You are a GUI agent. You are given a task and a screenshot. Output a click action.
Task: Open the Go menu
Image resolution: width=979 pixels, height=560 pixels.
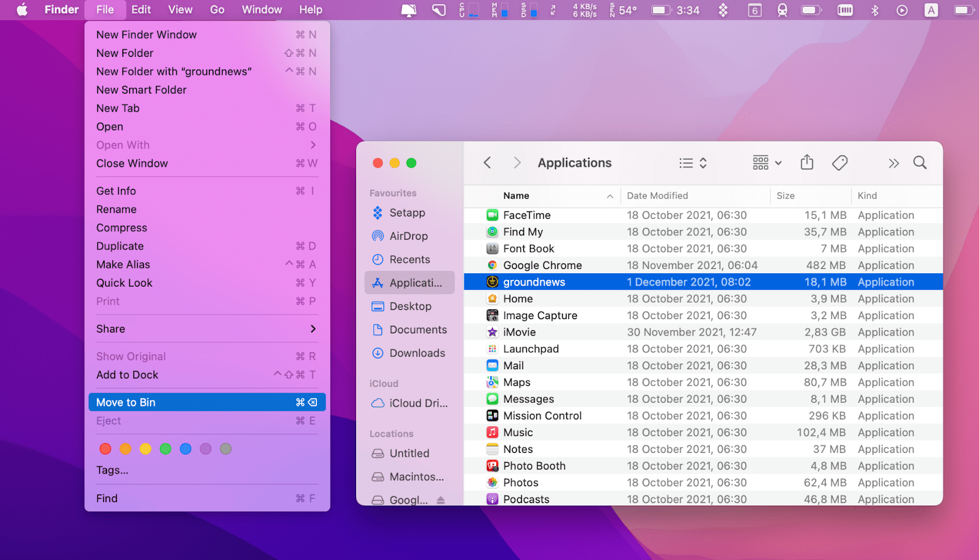pos(217,10)
